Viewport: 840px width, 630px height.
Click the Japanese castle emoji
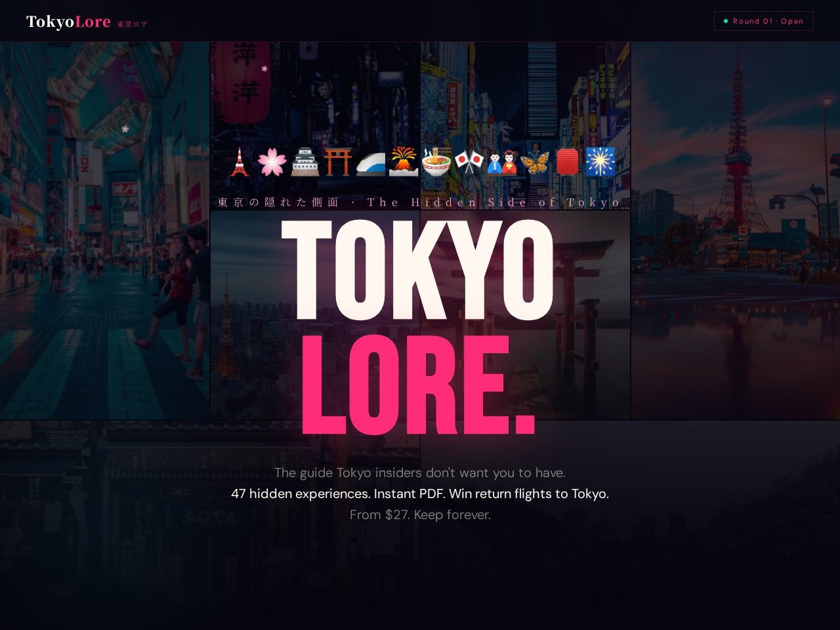(x=305, y=162)
